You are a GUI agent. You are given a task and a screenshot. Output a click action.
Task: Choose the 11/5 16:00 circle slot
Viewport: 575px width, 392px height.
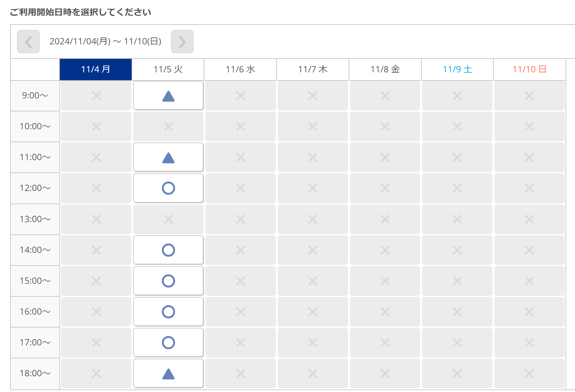[x=168, y=312]
